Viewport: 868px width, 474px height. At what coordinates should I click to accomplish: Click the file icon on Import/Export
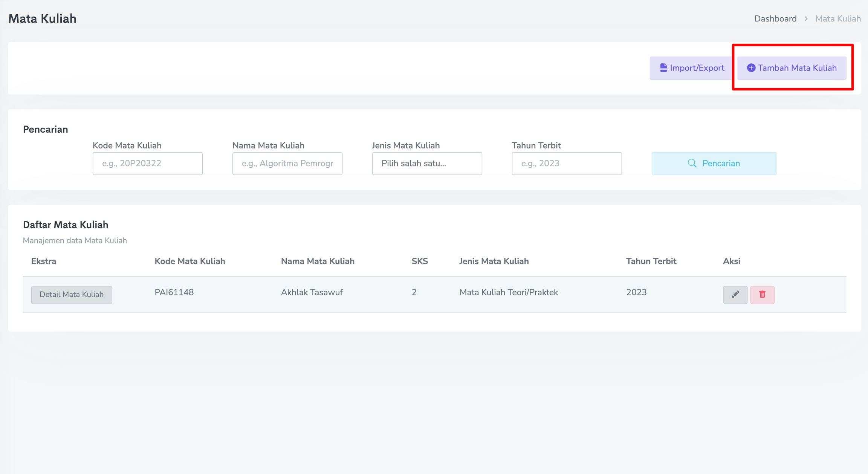click(x=663, y=68)
